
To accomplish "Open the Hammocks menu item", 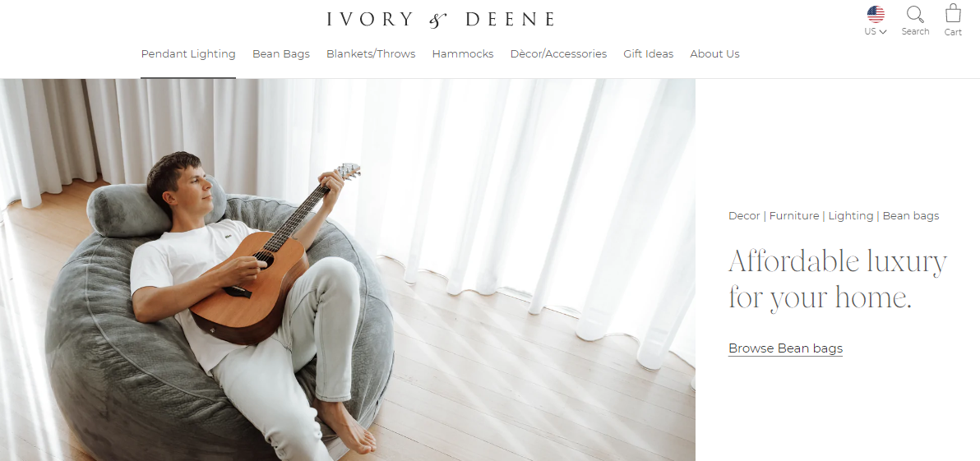I will (463, 53).
